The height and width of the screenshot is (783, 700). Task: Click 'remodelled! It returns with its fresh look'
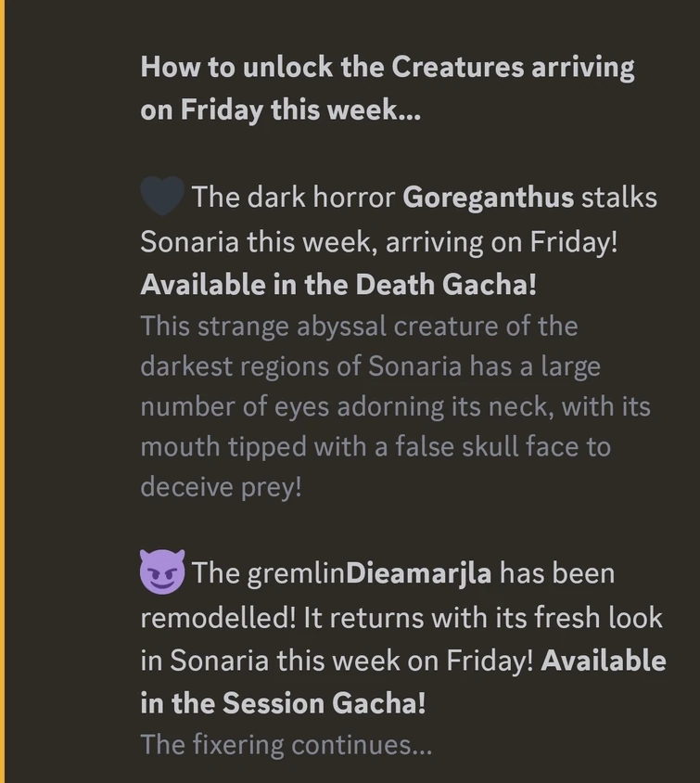pyautogui.click(x=401, y=617)
